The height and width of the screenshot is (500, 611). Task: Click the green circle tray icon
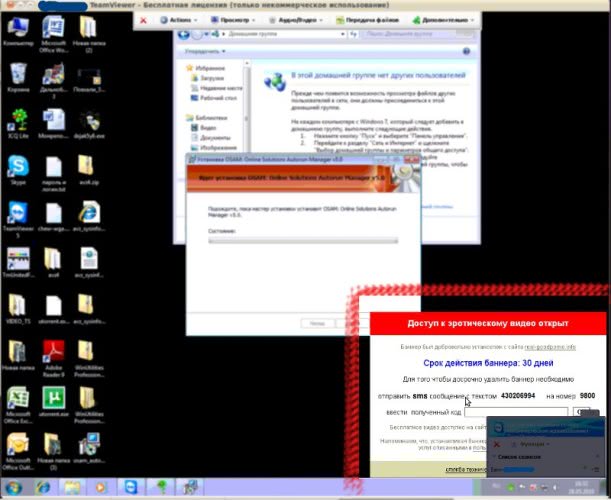coord(510,487)
